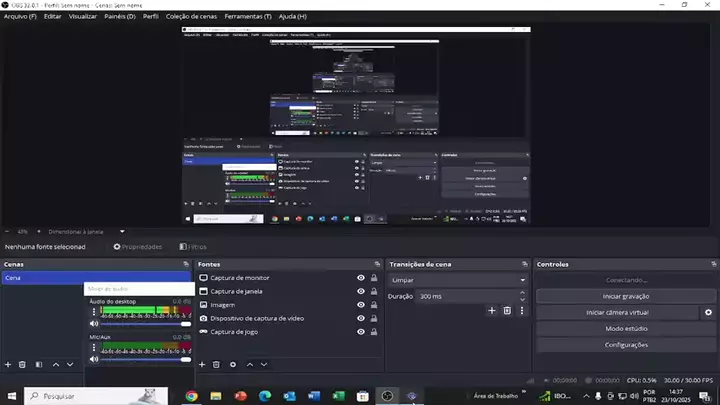Lock the Captura de janela source

click(x=374, y=291)
